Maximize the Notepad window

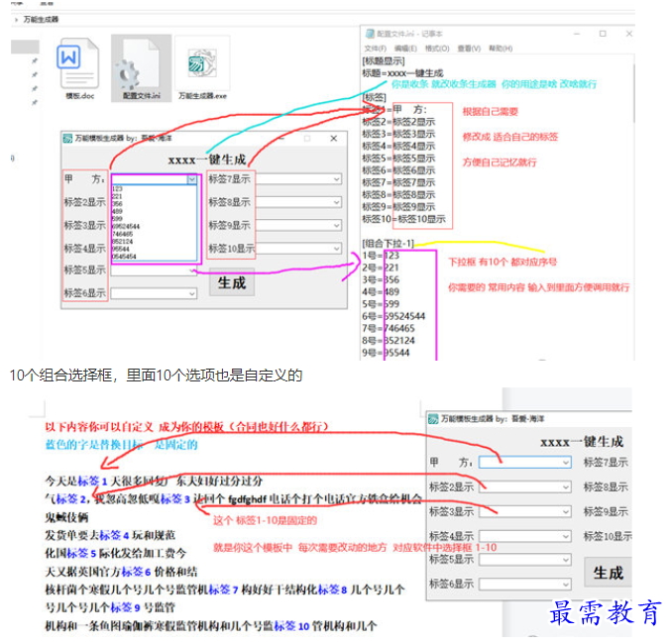point(603,34)
